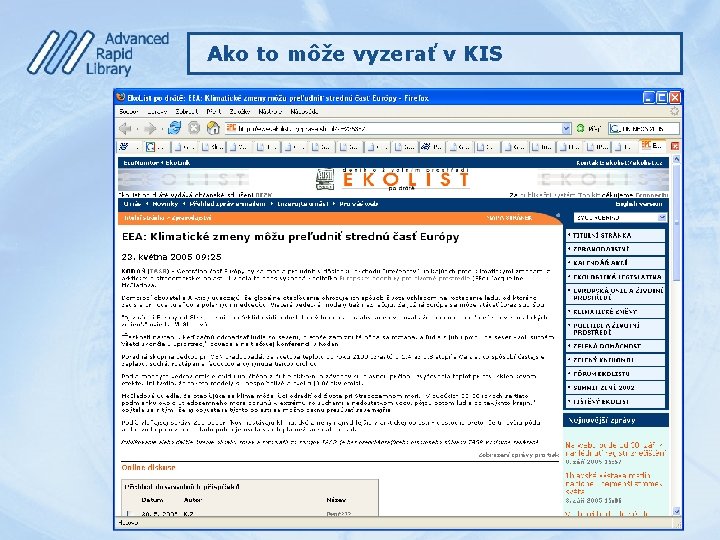Open FÓRUM EKOLISTU sidebar link
This screenshot has height=540, width=720.
[615, 374]
